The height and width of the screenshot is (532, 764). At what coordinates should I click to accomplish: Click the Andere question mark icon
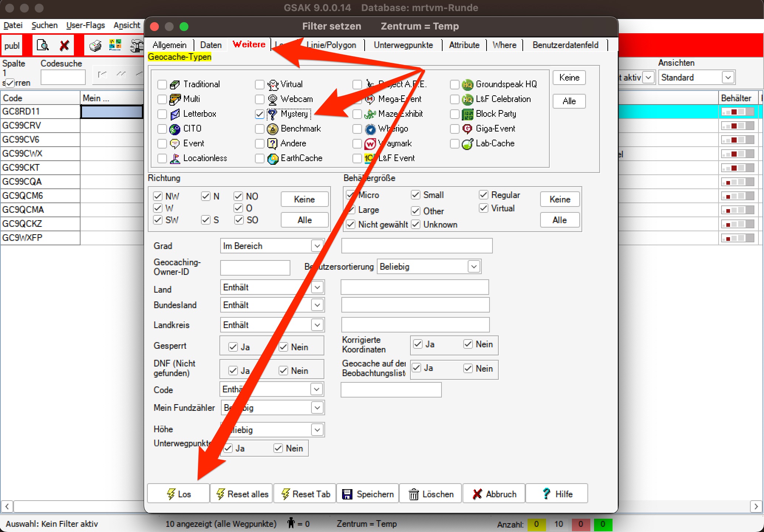tap(273, 144)
